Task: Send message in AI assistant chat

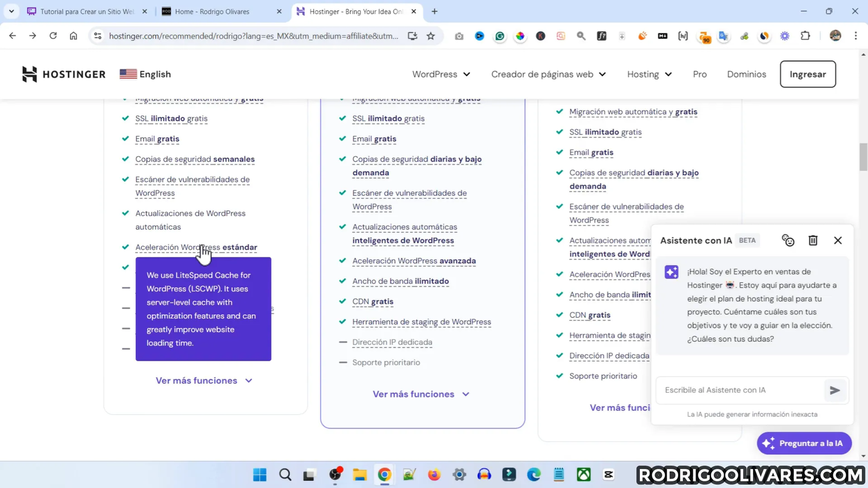Action: tap(835, 390)
